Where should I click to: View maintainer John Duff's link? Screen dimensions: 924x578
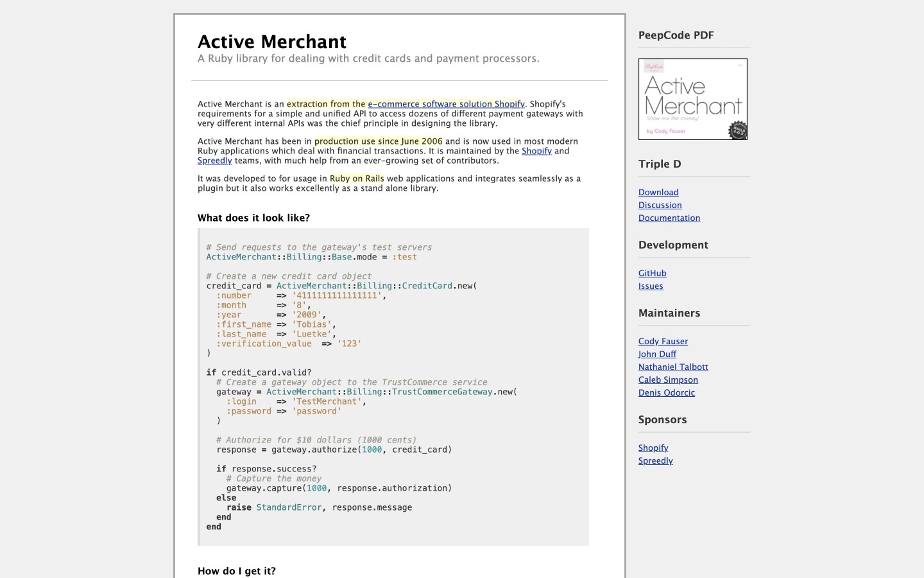(657, 354)
